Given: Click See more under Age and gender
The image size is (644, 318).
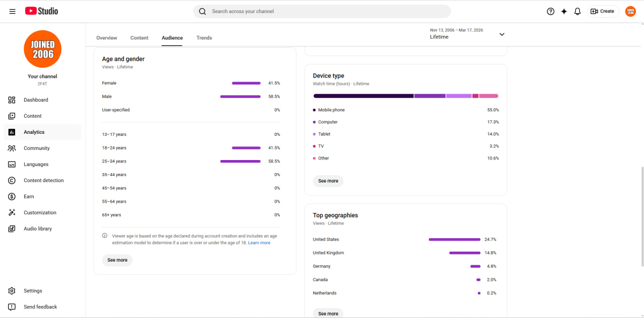Looking at the screenshot, I should (x=117, y=260).
